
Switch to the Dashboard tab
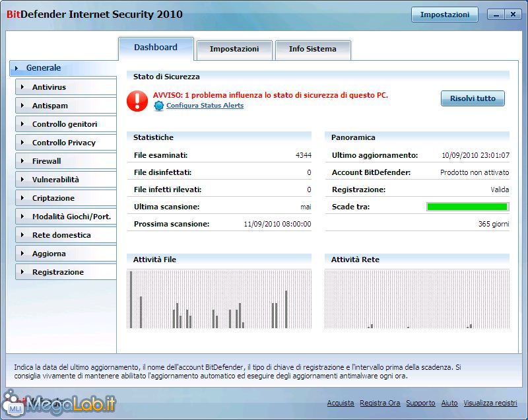pyautogui.click(x=156, y=48)
